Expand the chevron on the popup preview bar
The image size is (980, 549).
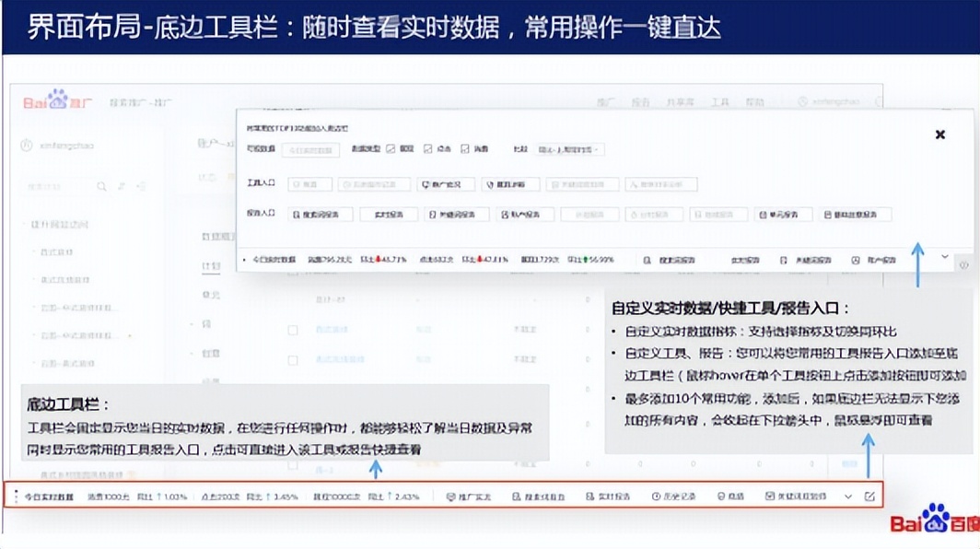tap(944, 257)
